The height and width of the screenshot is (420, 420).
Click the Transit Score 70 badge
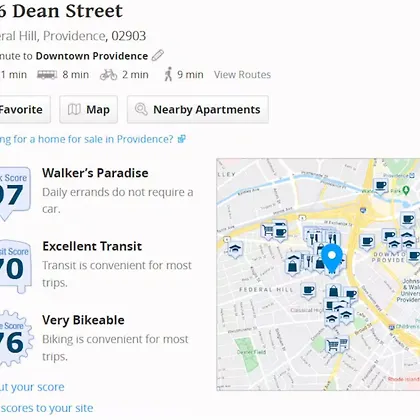pyautogui.click(x=15, y=267)
